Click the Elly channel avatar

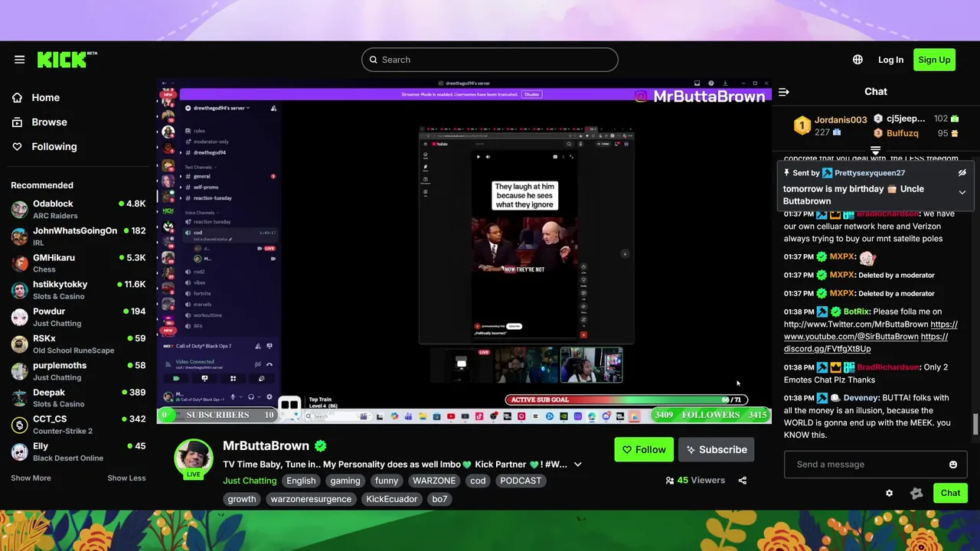20,452
